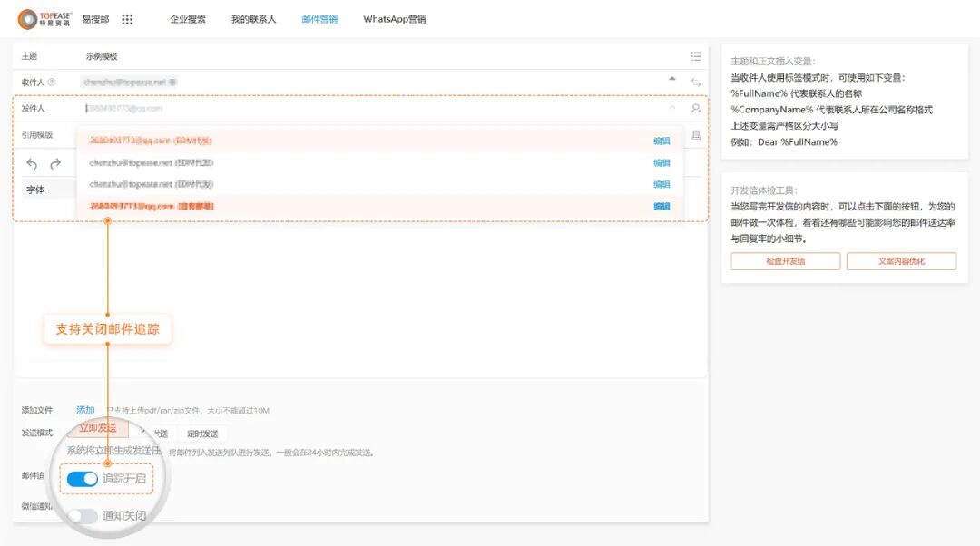Open the 企业搜索 tab

[x=188, y=19]
